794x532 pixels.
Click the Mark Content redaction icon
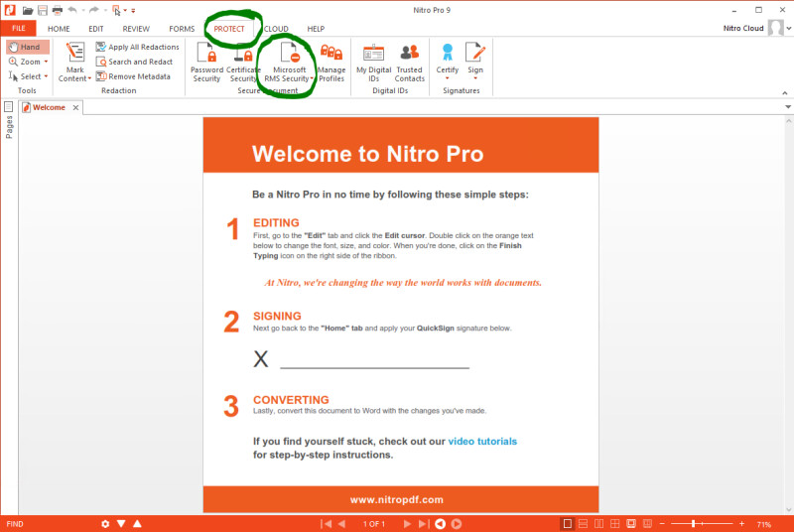(x=75, y=53)
